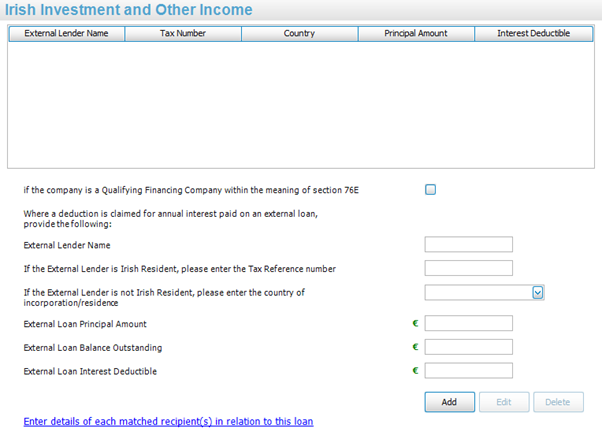Select the Principal Amount column header
The image size is (602, 432).
click(416, 33)
